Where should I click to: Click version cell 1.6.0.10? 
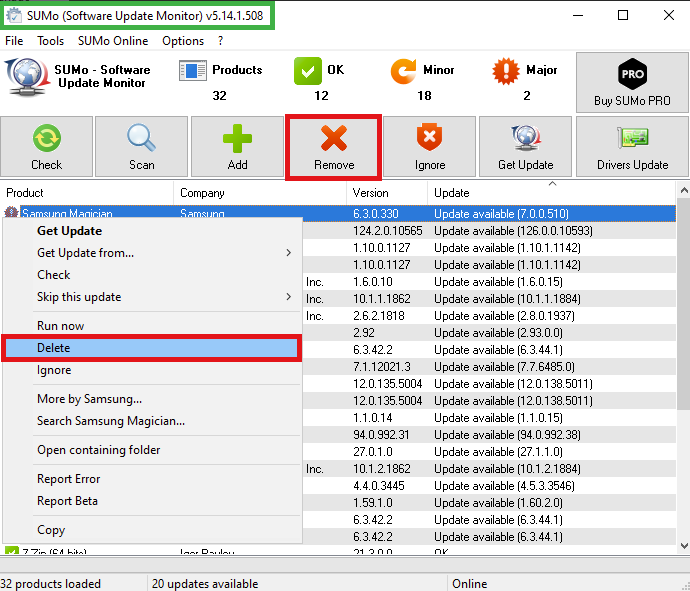372,282
